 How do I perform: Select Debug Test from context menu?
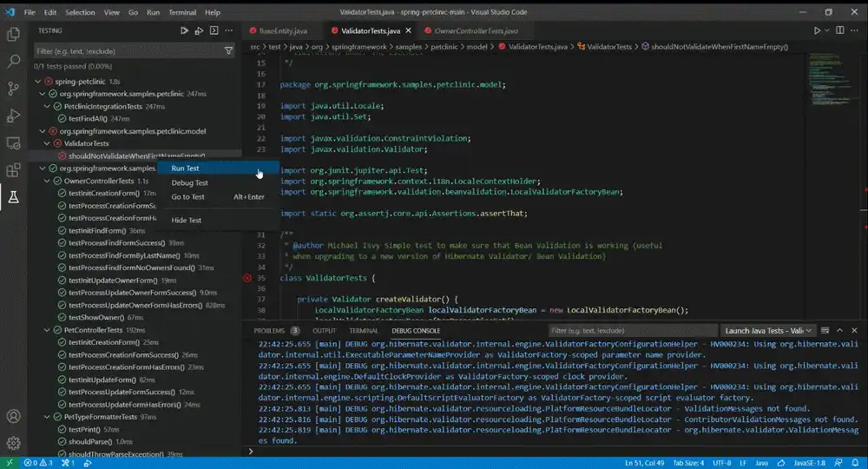pos(189,182)
